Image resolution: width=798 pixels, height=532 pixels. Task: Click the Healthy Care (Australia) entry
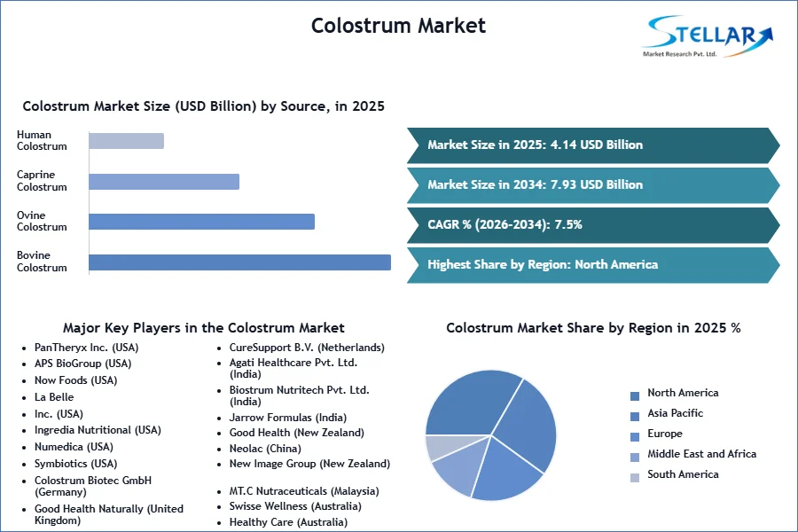coord(288,522)
